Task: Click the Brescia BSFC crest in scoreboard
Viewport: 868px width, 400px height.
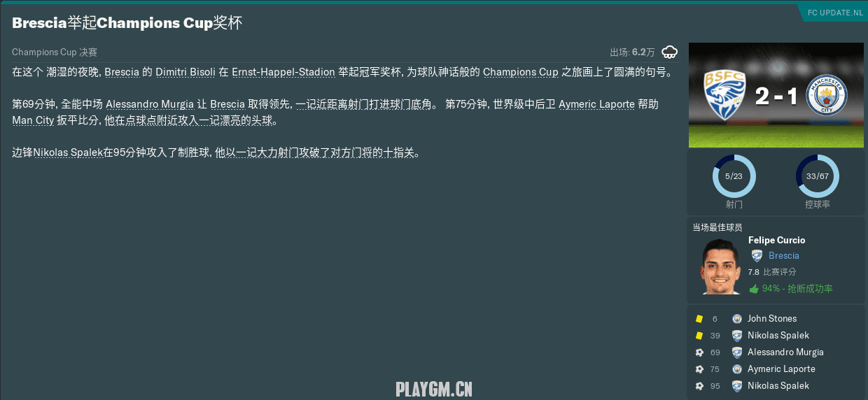Action: click(724, 95)
